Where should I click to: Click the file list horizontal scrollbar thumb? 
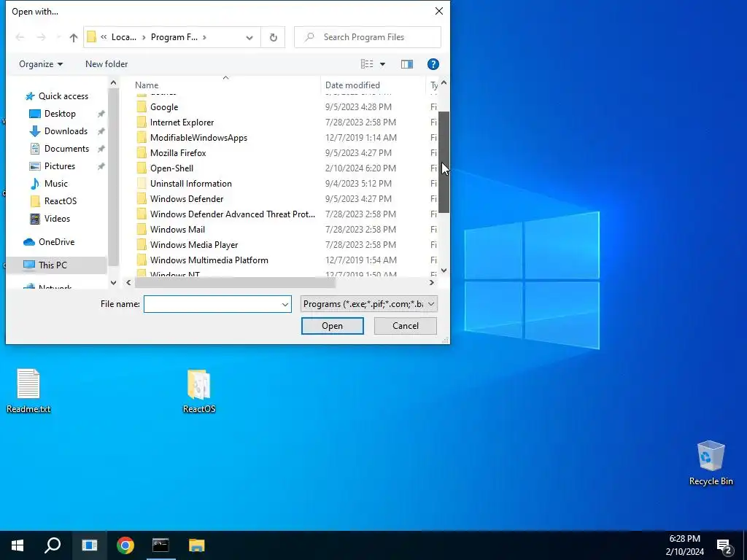click(235, 282)
